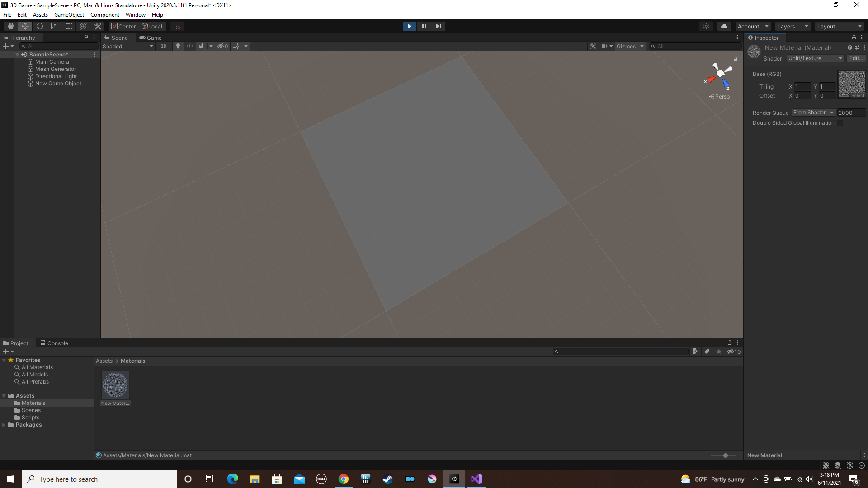
Task: Open material preset selector icon
Action: [857, 47]
